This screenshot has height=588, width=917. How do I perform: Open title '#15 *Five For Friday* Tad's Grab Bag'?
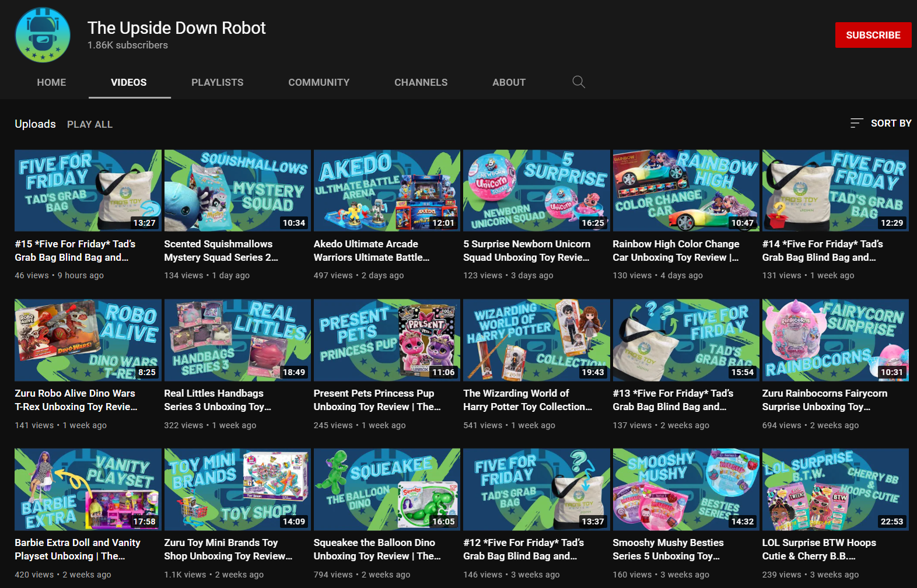[75, 250]
